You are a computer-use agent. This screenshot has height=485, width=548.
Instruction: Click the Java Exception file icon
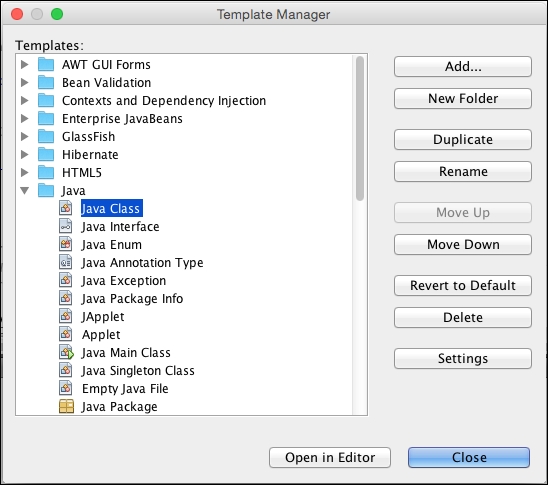coord(65,280)
